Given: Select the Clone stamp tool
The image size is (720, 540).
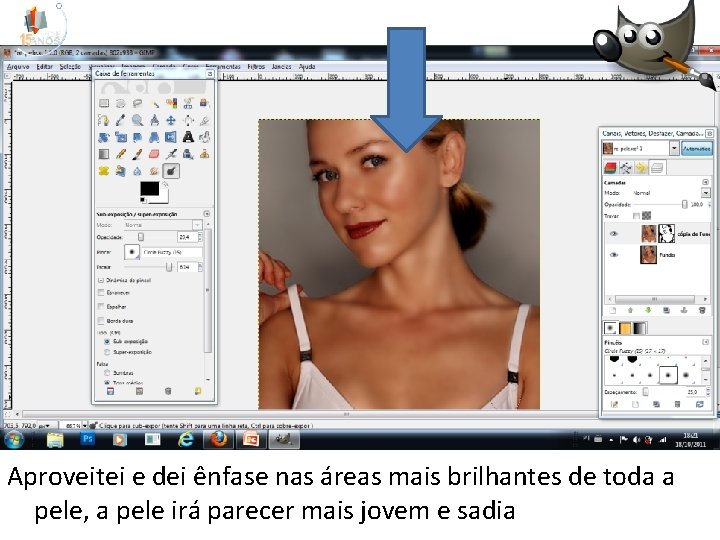Looking at the screenshot, I should click(205, 154).
